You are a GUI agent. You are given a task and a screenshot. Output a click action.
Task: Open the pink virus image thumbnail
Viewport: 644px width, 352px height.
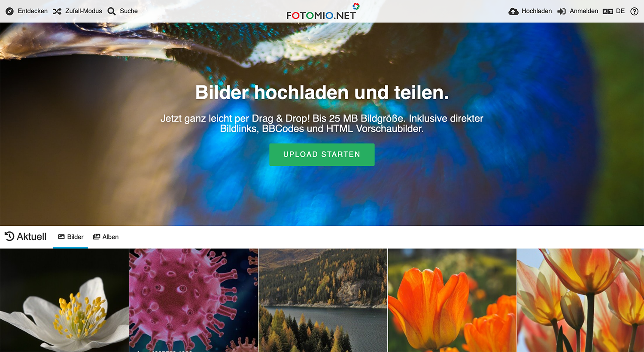194,300
